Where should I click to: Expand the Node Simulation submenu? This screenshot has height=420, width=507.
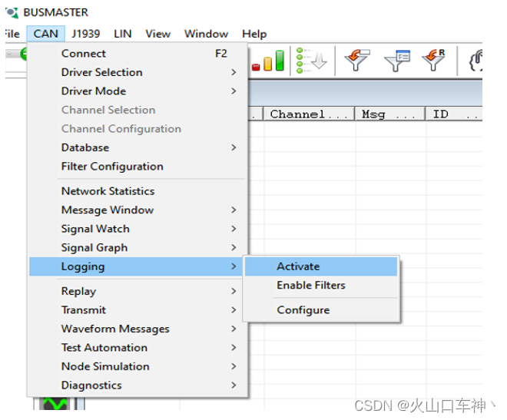coord(138,366)
